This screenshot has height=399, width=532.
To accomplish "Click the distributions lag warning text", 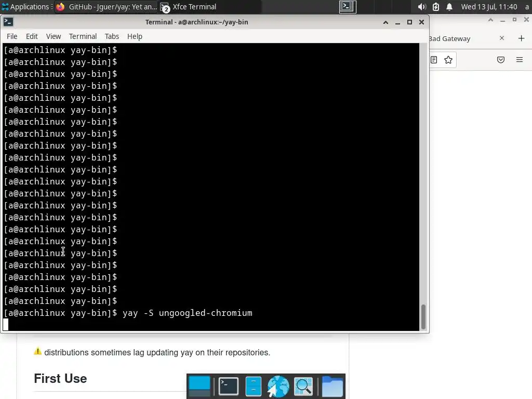I will [x=157, y=353].
